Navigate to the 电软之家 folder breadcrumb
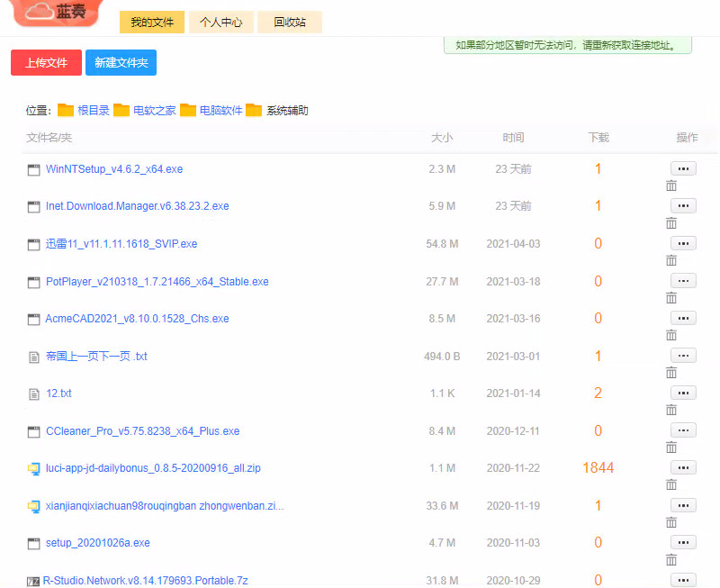This screenshot has height=588, width=720. coord(155,110)
